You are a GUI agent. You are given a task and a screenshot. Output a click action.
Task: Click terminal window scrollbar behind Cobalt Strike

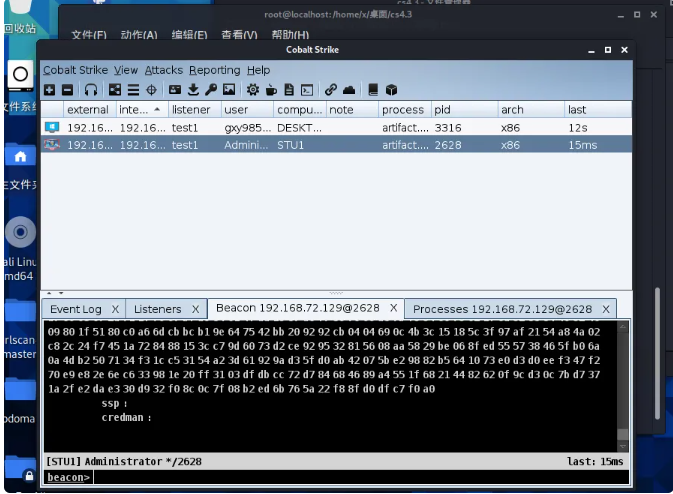(x=658, y=353)
